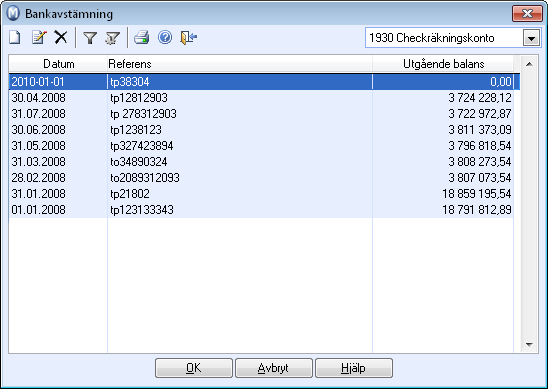Select reference tp123133343
Screen dimensions: 548x389
[142, 210]
